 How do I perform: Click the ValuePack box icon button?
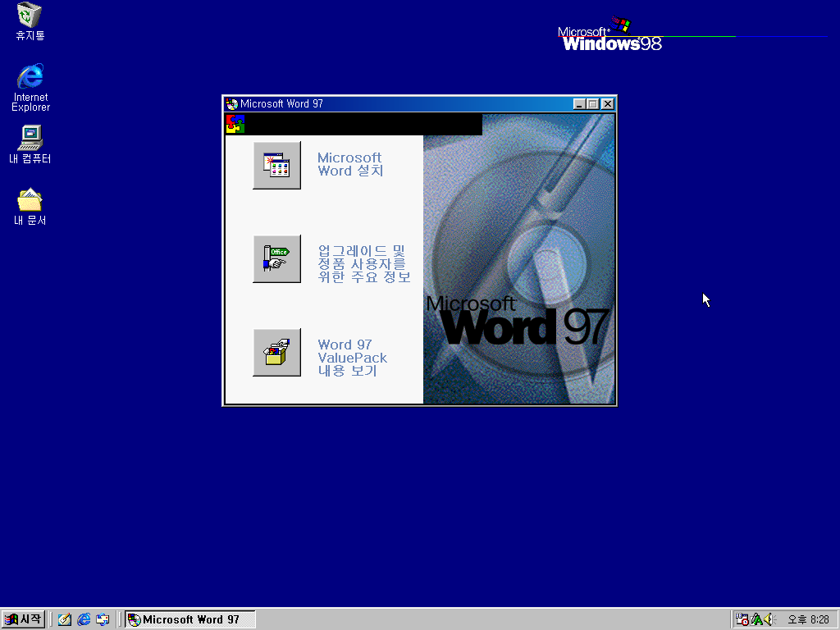277,353
